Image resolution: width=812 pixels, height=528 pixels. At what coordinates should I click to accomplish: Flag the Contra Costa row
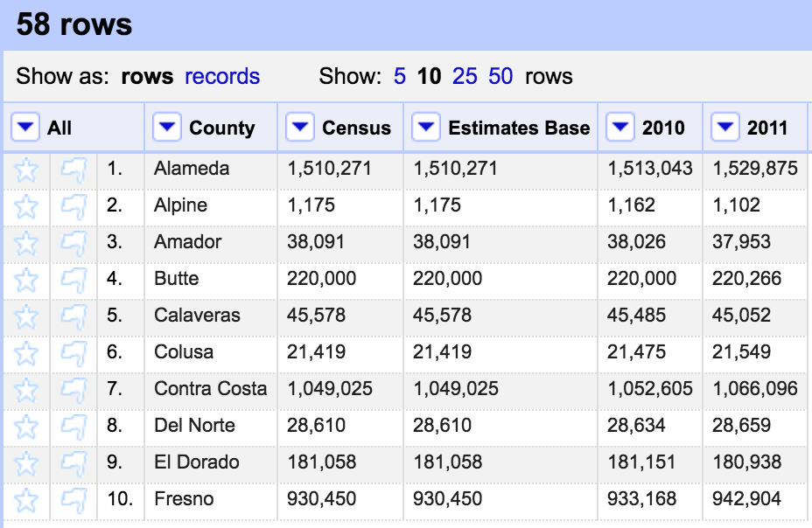[73, 390]
